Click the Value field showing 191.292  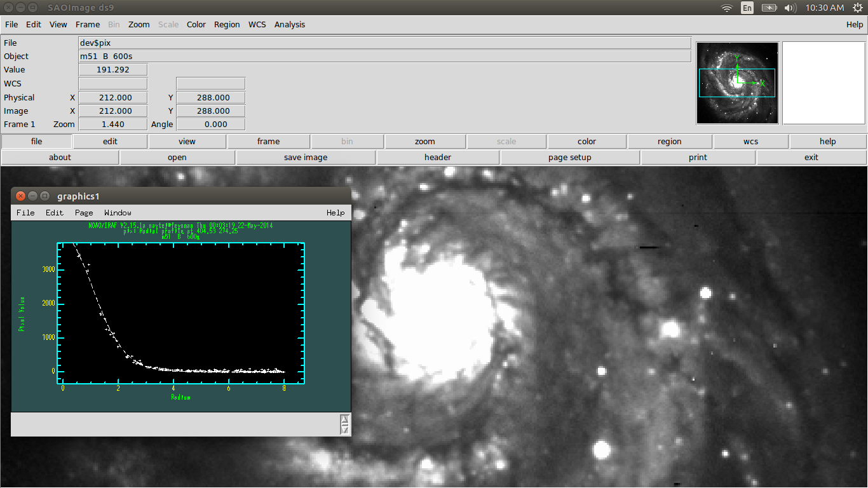[x=113, y=70]
